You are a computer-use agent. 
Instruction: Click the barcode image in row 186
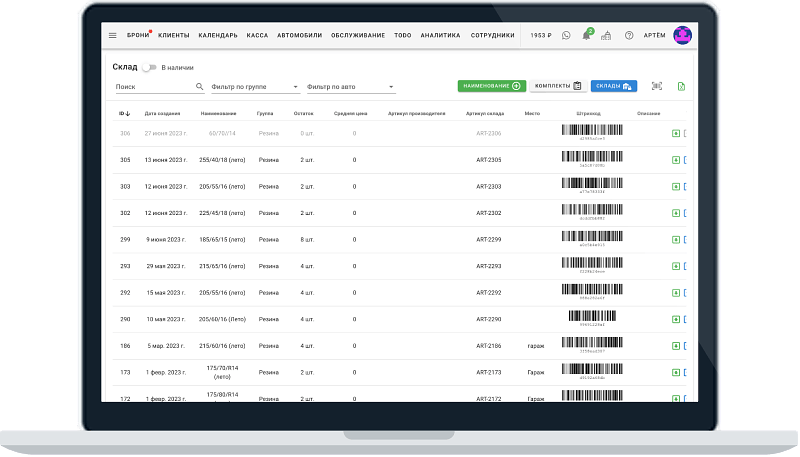pos(592,342)
